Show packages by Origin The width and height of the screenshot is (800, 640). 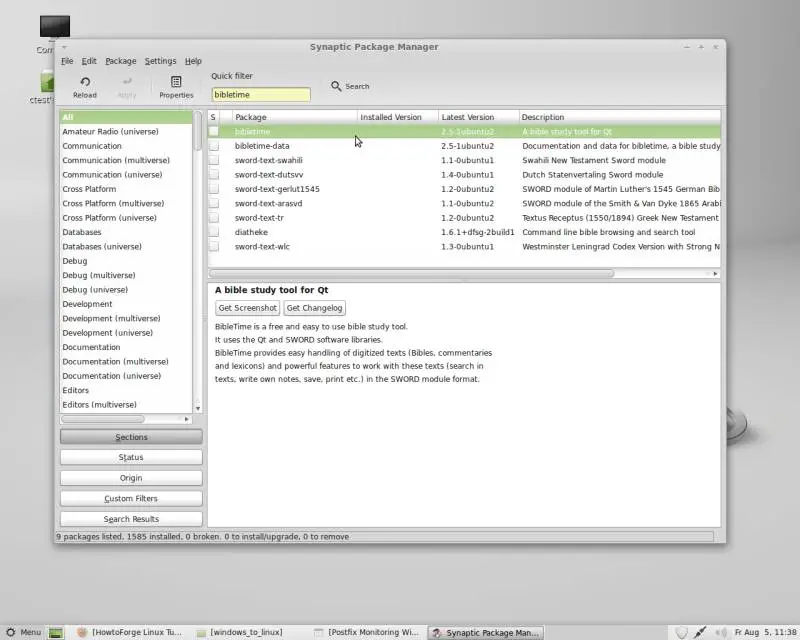[131, 478]
